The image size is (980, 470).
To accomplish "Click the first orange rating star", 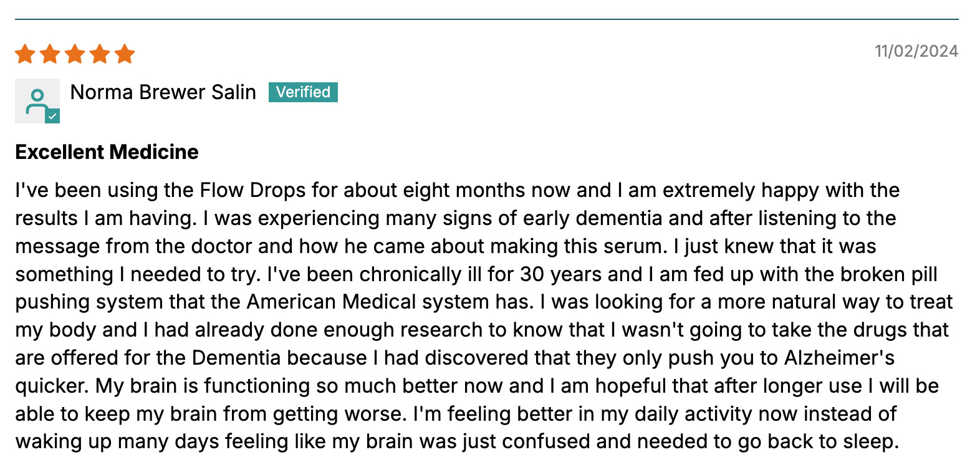I will 25,54.
